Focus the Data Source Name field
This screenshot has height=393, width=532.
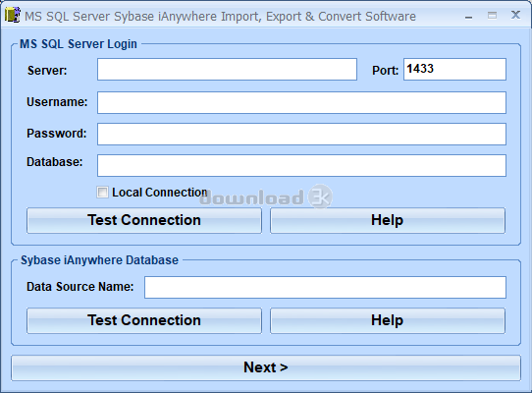325,287
